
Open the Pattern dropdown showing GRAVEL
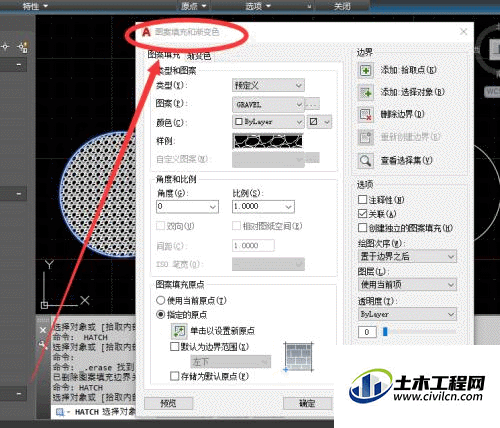[x=268, y=105]
